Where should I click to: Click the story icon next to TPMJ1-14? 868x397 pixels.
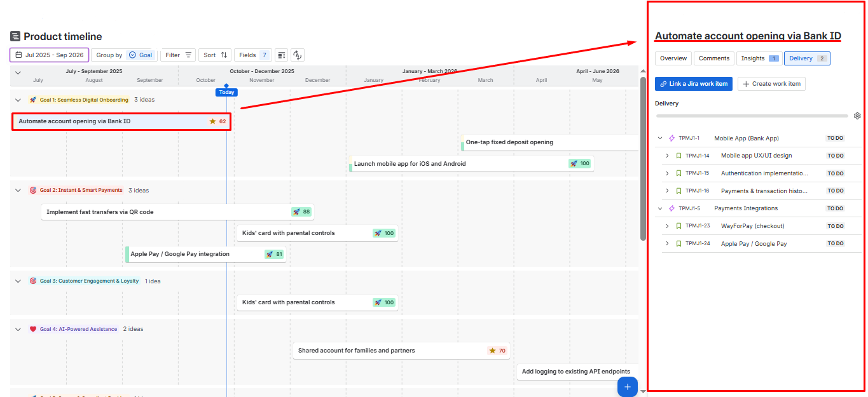[679, 156]
